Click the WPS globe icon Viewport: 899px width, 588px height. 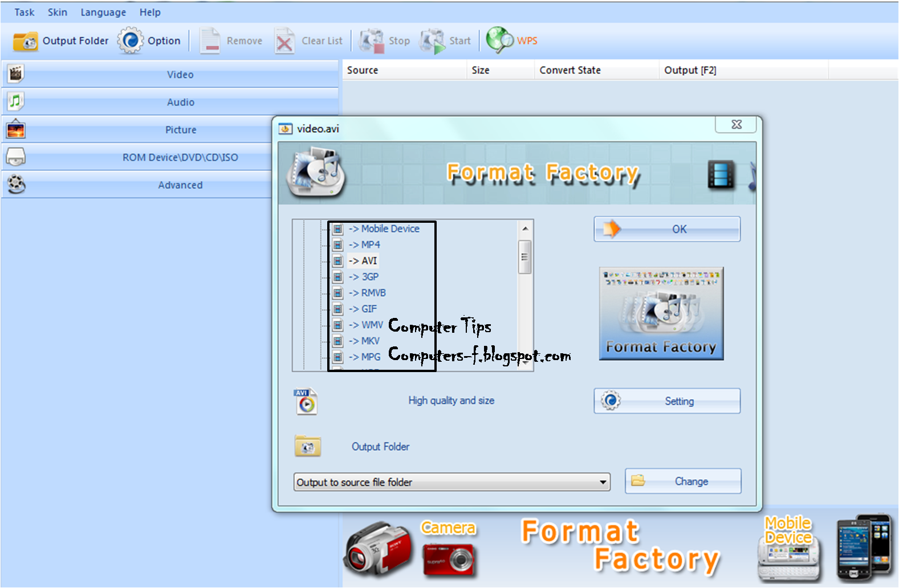(499, 40)
